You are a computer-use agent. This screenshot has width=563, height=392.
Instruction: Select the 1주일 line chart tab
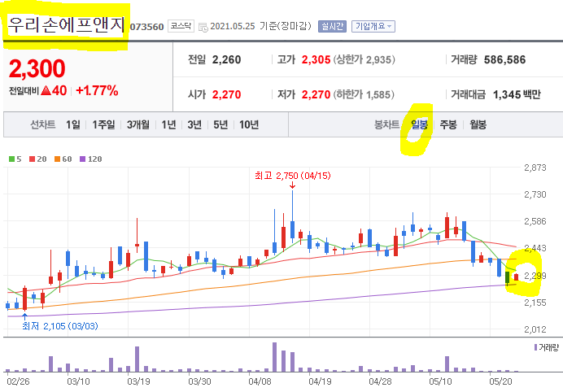(x=103, y=124)
